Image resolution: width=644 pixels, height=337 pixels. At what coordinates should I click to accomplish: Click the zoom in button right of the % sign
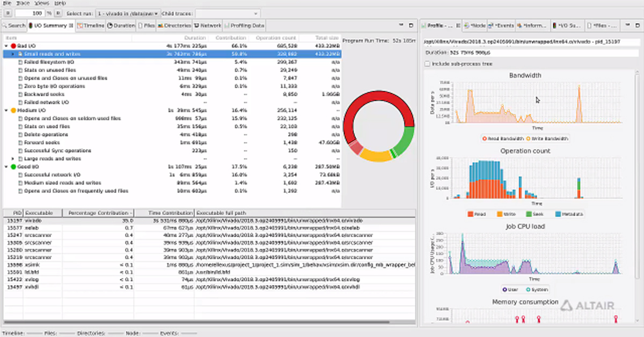(x=58, y=13)
